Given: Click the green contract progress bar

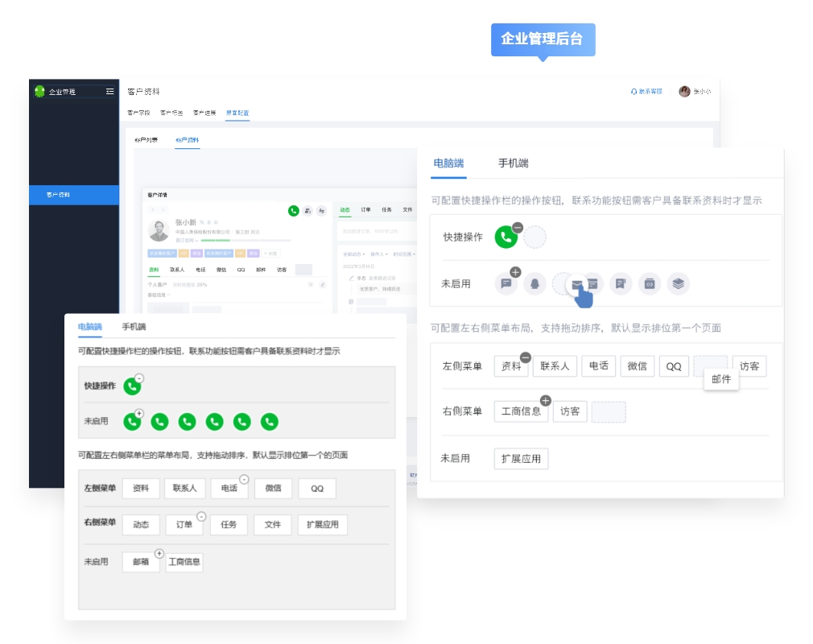Looking at the screenshot, I should 216,241.
